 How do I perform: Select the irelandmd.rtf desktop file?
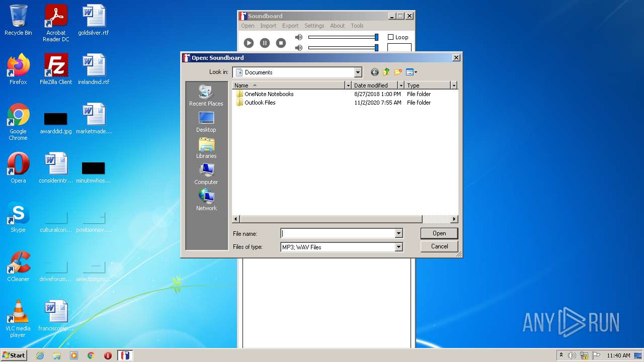94,69
